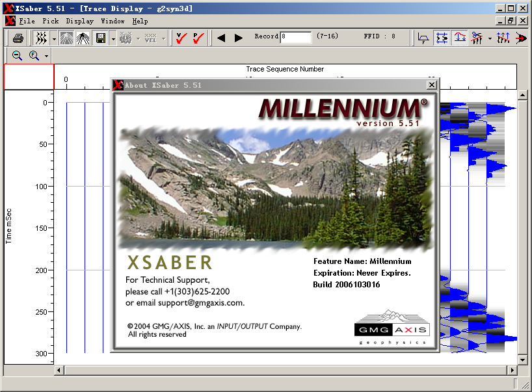The width and height of the screenshot is (532, 392).
Task: Click the floppy disk save icon
Action: (x=101, y=38)
